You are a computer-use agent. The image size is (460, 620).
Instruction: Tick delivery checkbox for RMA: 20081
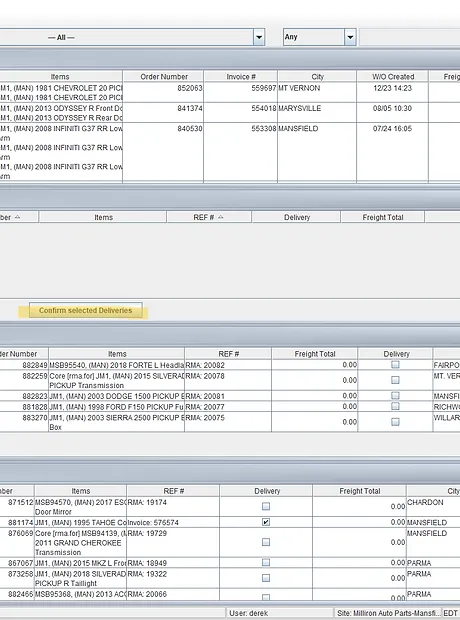point(395,395)
